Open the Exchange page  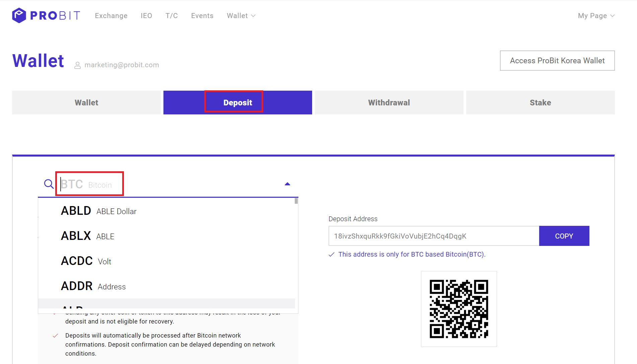tap(111, 16)
